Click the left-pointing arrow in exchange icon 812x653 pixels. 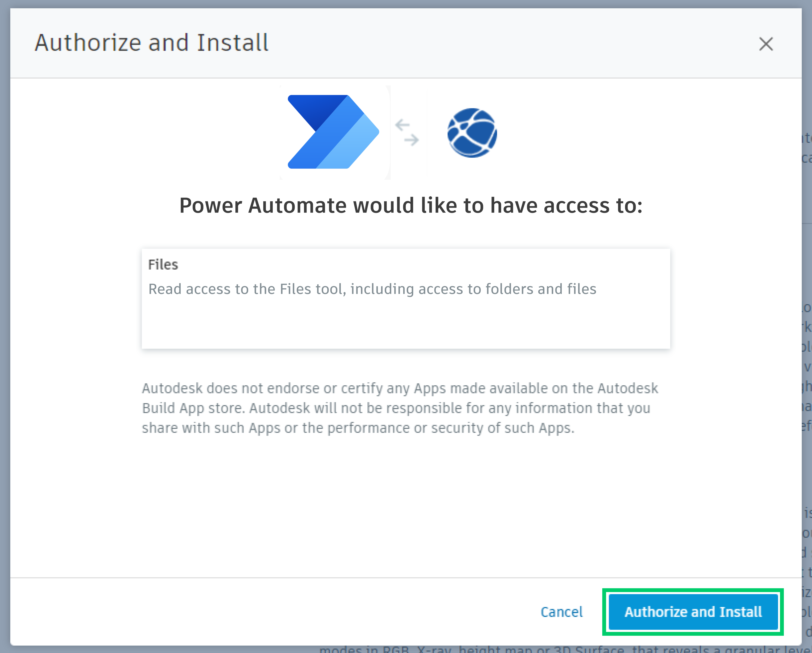[x=402, y=125]
